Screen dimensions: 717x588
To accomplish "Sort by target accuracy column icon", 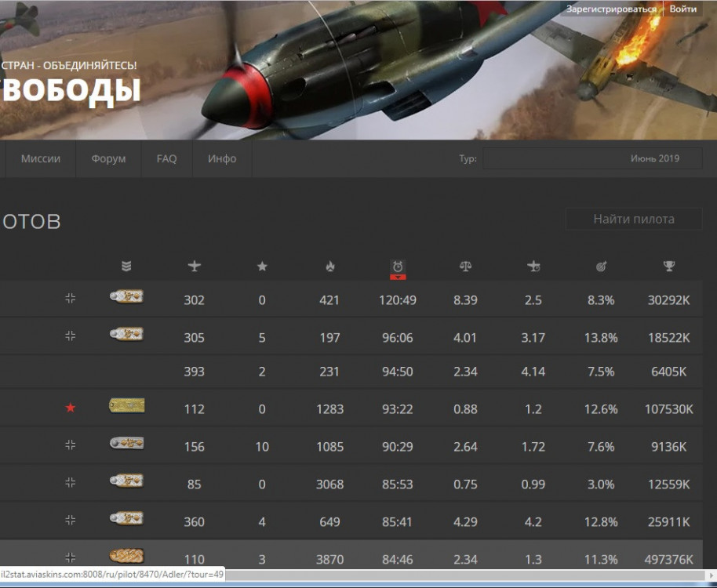I will (601, 266).
